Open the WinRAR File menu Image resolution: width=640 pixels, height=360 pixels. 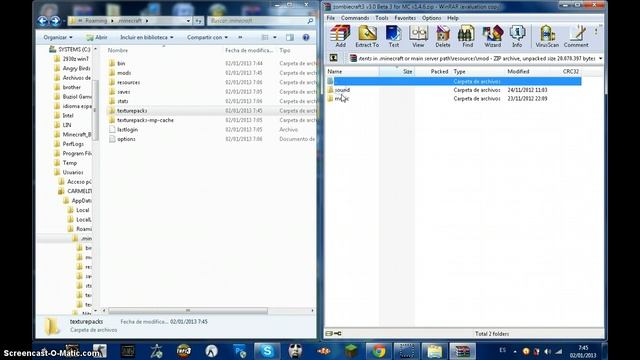(x=331, y=18)
